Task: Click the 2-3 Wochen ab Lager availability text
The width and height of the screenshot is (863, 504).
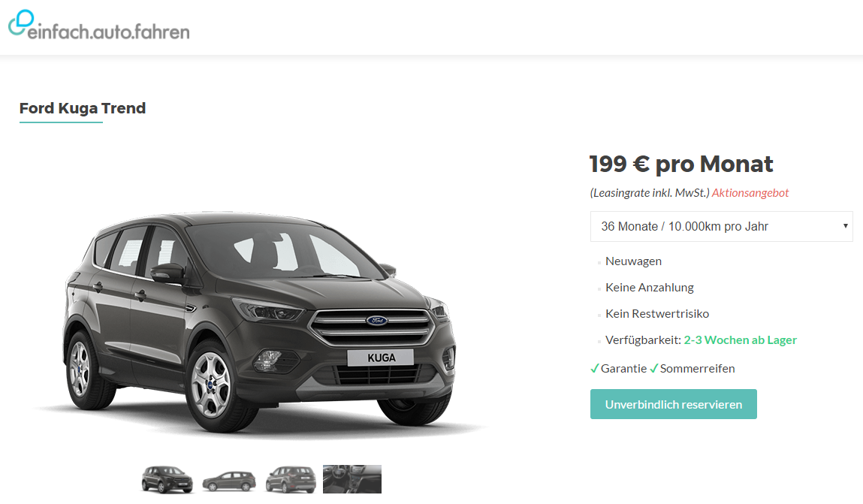Action: (x=741, y=340)
